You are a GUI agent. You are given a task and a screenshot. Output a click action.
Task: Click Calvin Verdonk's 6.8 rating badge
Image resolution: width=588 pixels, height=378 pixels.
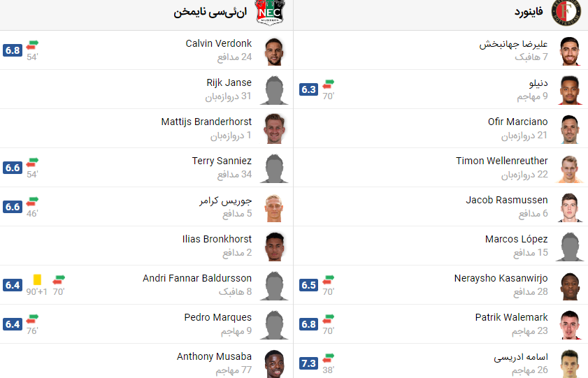[13, 50]
